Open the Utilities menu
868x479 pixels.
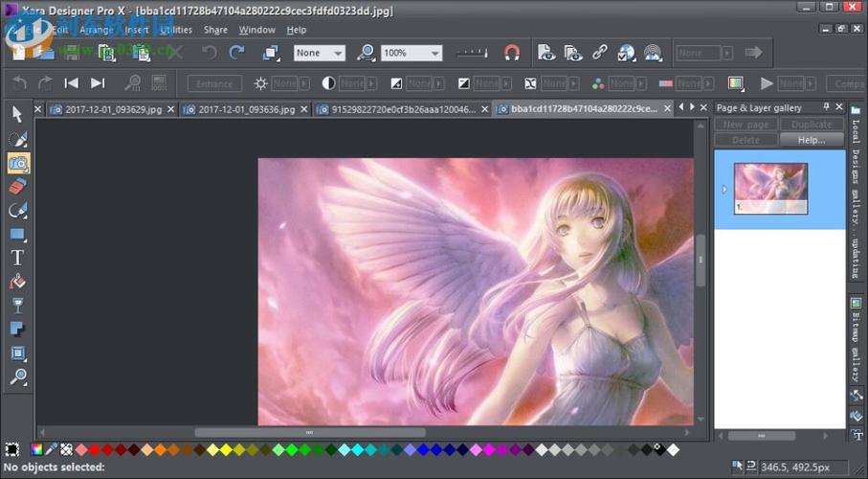(x=175, y=30)
